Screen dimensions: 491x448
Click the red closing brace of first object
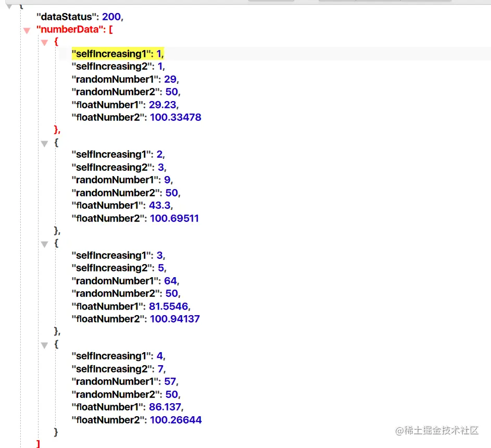pos(57,130)
